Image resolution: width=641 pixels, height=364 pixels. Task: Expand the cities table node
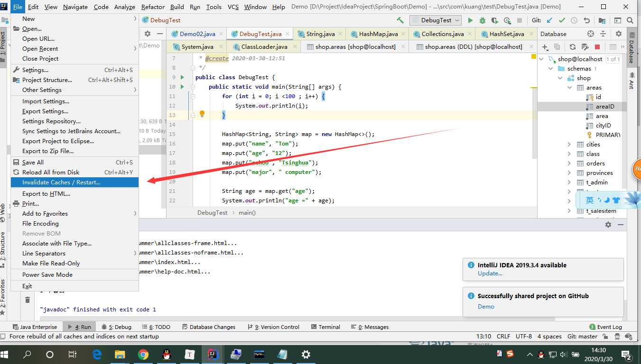pos(569,144)
